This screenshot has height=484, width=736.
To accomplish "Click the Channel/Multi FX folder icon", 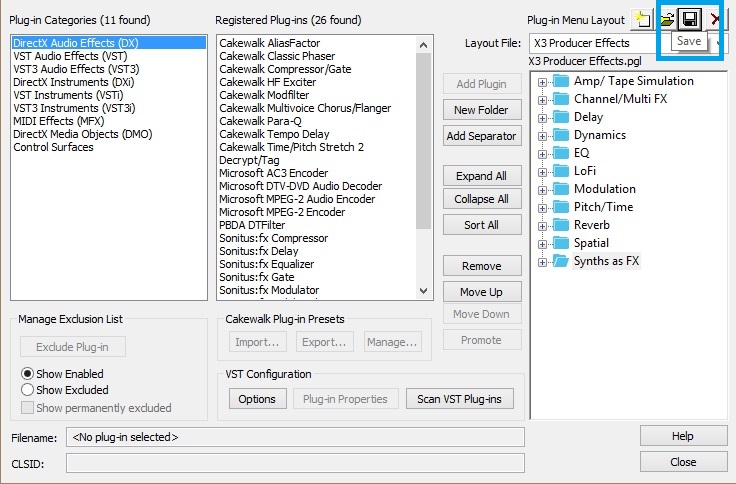I will click(561, 99).
